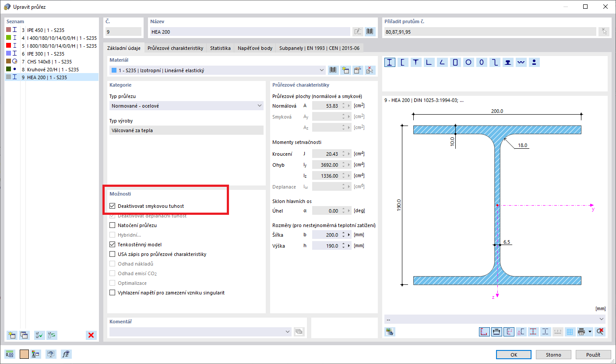616x364 pixels.
Task: Print the cross-section graphic
Action: [x=581, y=332]
